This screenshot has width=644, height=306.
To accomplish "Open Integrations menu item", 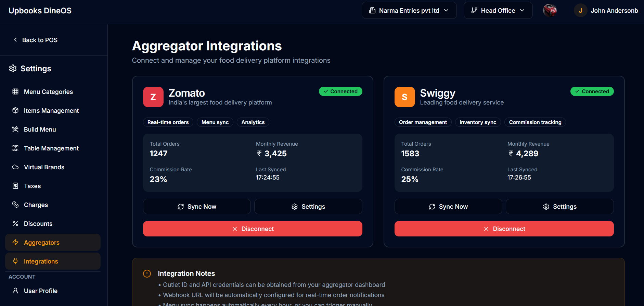I will pyautogui.click(x=53, y=261).
